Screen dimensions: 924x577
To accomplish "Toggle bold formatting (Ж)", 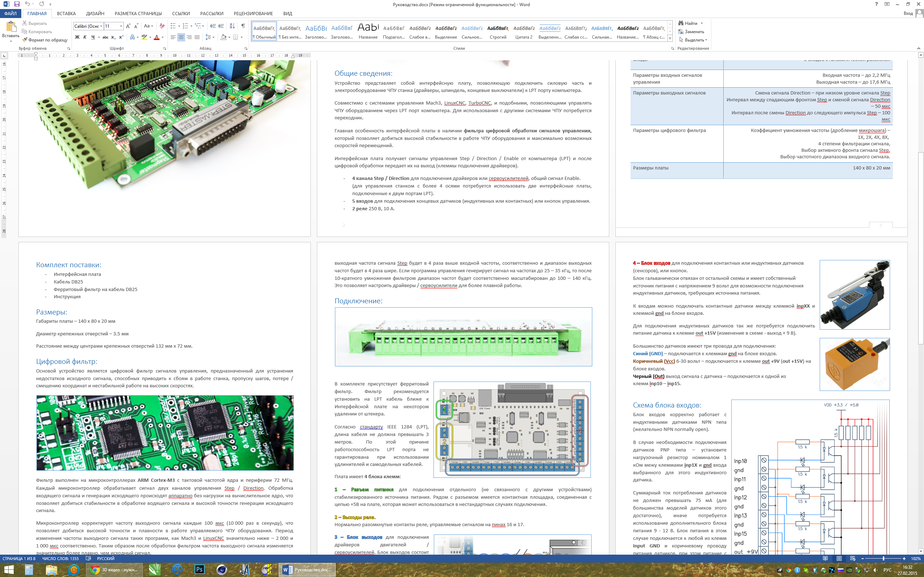I will click(77, 37).
